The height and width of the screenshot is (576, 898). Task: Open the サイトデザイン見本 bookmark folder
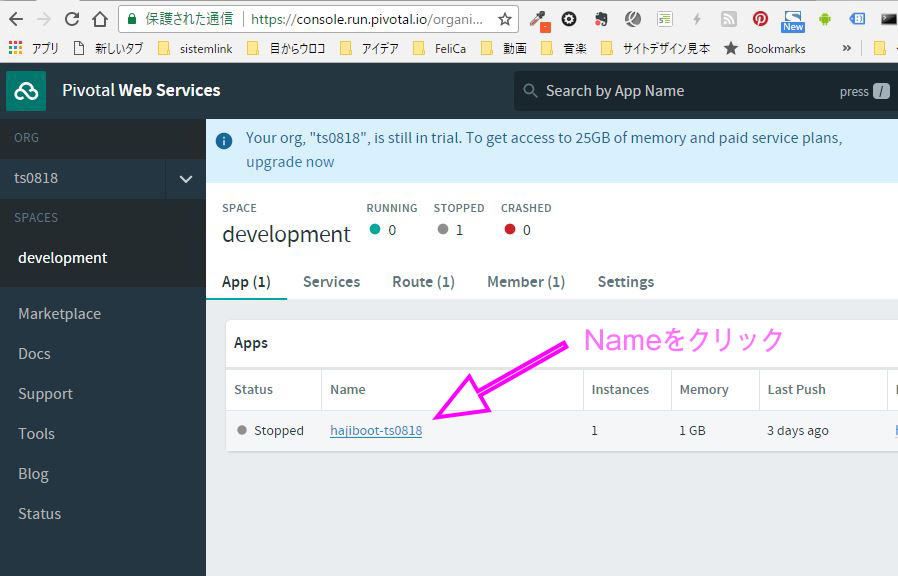[656, 49]
